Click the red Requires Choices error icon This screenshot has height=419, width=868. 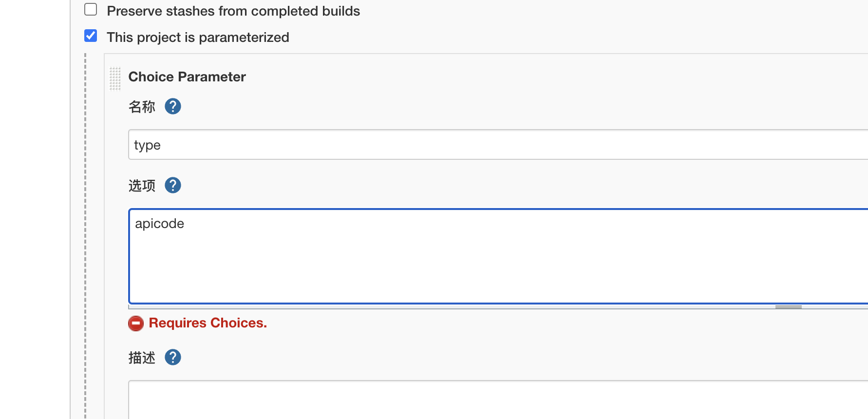click(x=136, y=323)
